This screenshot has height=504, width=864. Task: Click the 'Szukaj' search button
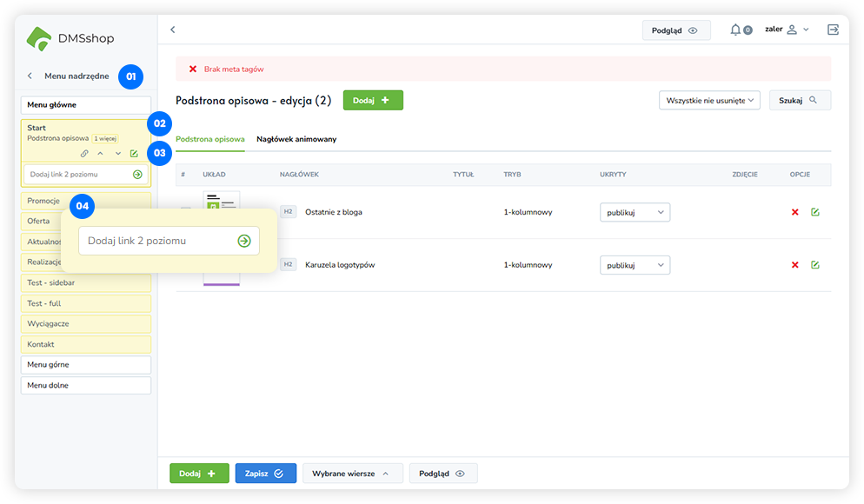pyautogui.click(x=800, y=101)
